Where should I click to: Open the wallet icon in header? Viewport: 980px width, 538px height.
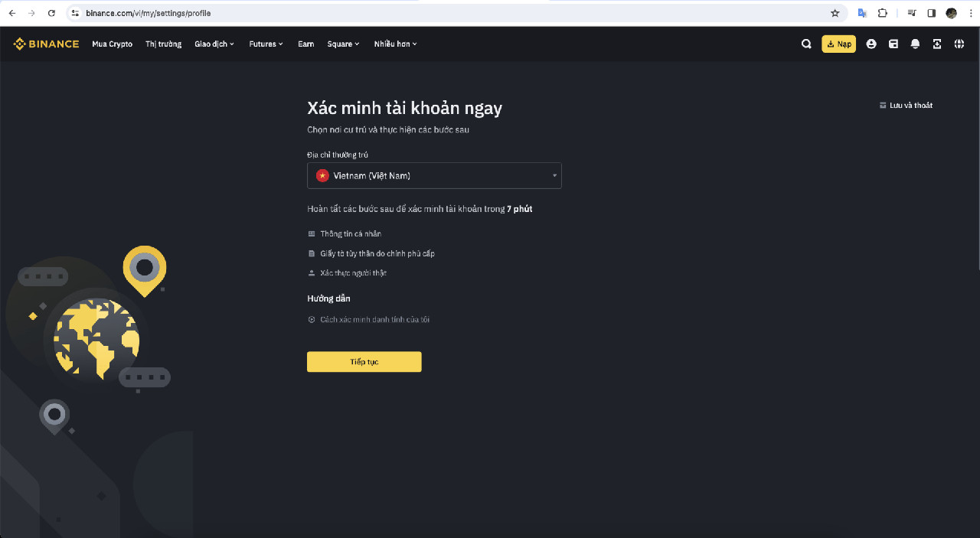click(x=893, y=44)
